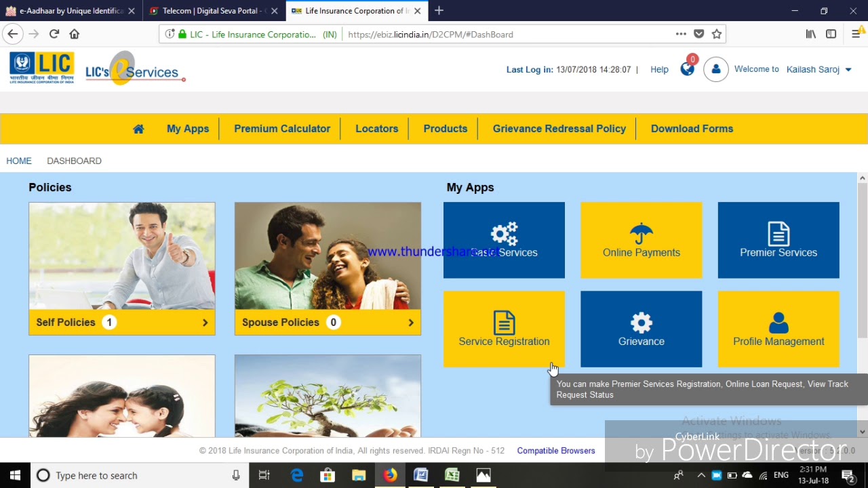The image size is (868, 488).
Task: Open File Explorer from the taskbar
Action: tap(359, 475)
